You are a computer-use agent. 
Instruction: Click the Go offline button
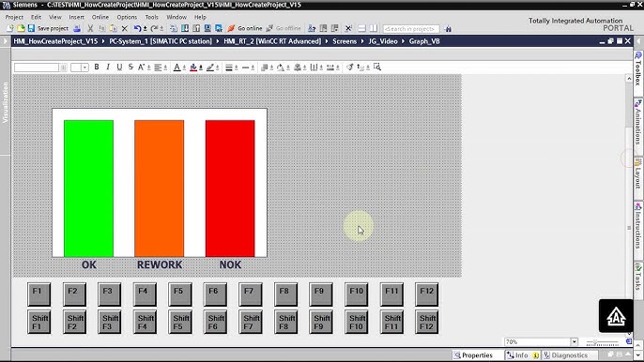[284, 28]
